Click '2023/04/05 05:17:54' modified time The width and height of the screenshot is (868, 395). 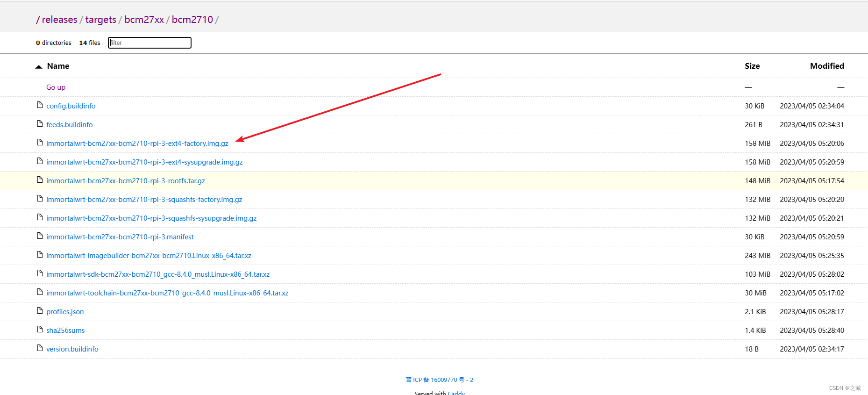(x=811, y=181)
